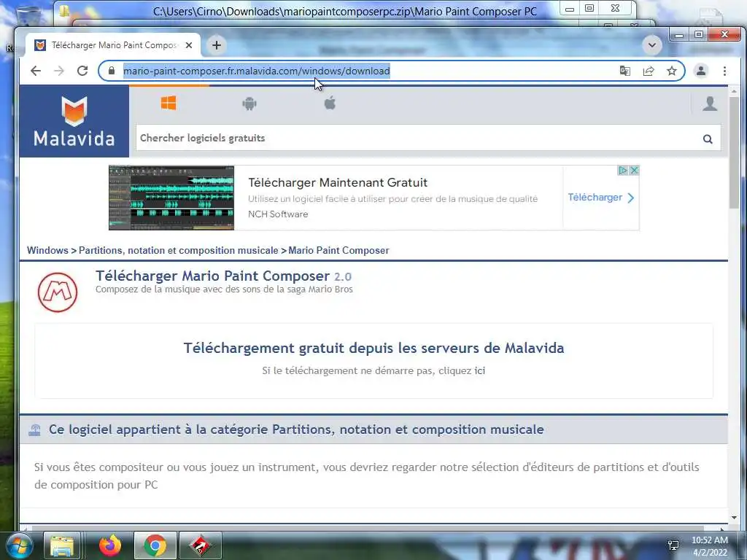Open the Malavida user account icon
The image size is (747, 560).
coord(710,104)
